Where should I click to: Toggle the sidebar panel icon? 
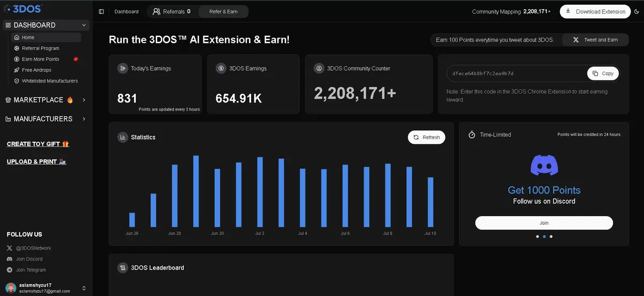click(101, 11)
